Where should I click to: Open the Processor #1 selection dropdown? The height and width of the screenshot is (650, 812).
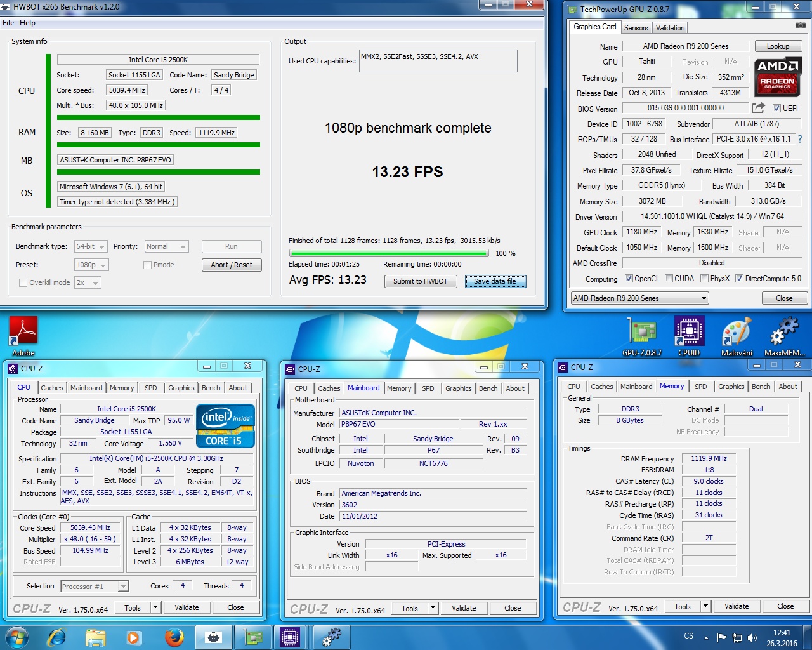[x=95, y=586]
